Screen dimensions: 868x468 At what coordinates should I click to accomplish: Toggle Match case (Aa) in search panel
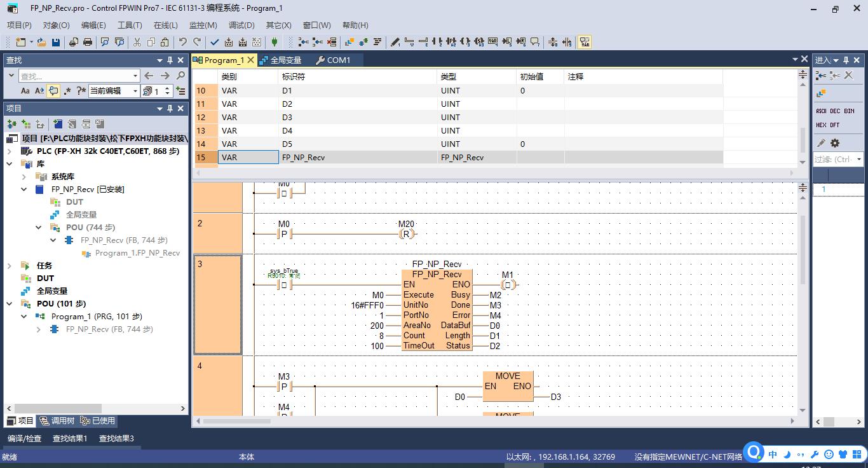tap(25, 91)
